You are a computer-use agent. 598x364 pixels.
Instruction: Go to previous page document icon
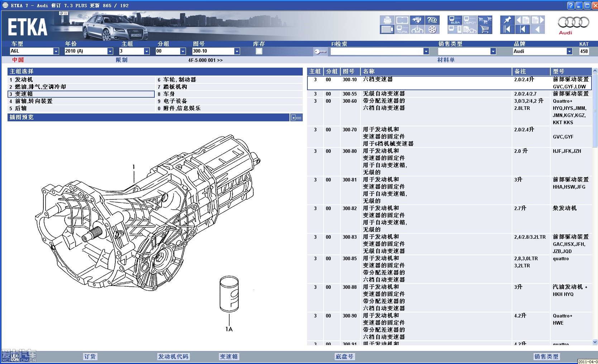[522, 20]
